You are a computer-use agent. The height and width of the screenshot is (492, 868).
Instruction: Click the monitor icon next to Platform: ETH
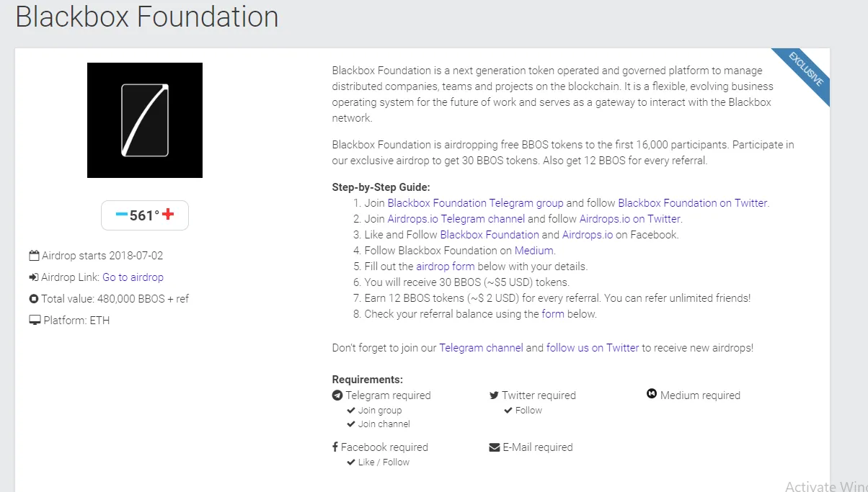point(35,321)
